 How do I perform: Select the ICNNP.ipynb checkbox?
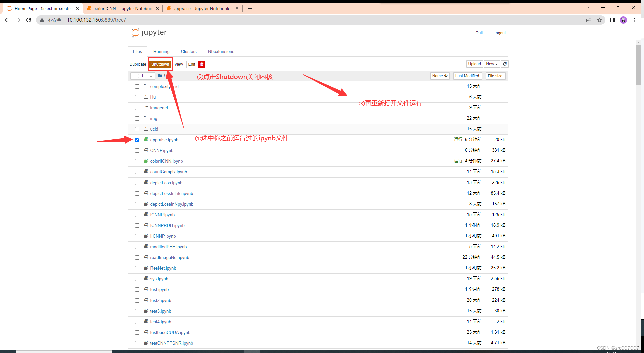137,215
